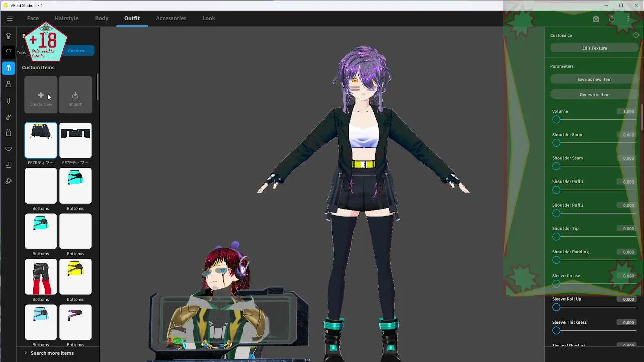Click the Shoulder Puff 1 slider handle
644x362 pixels.
(556, 190)
